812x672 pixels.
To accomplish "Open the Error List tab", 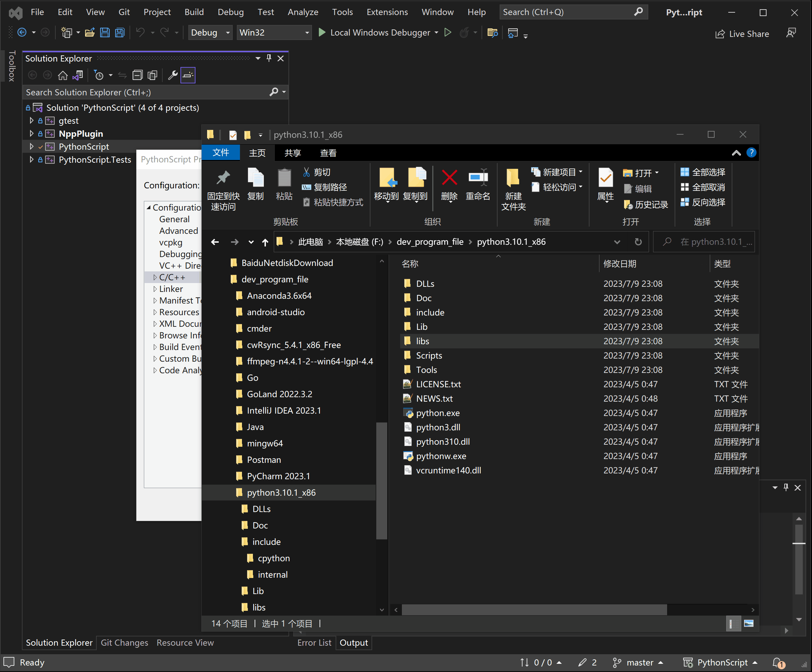I will tap(314, 643).
